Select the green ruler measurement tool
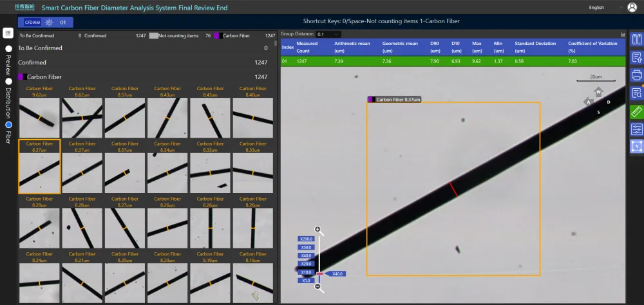Viewport: 644px width, 305px height. coord(637,111)
